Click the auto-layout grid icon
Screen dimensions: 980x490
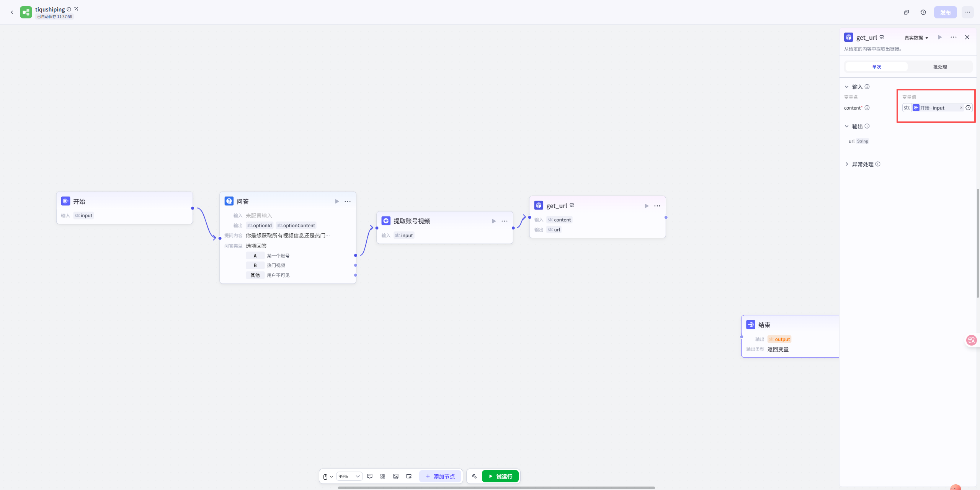click(x=383, y=476)
